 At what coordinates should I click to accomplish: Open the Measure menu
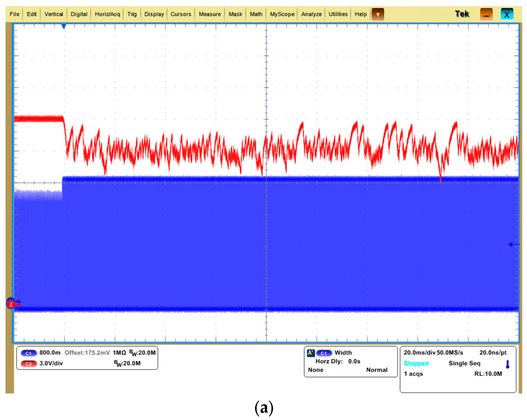coord(210,14)
